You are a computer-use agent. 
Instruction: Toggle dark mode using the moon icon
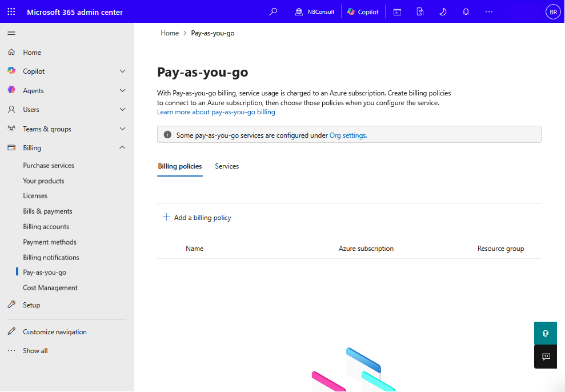(x=443, y=11)
